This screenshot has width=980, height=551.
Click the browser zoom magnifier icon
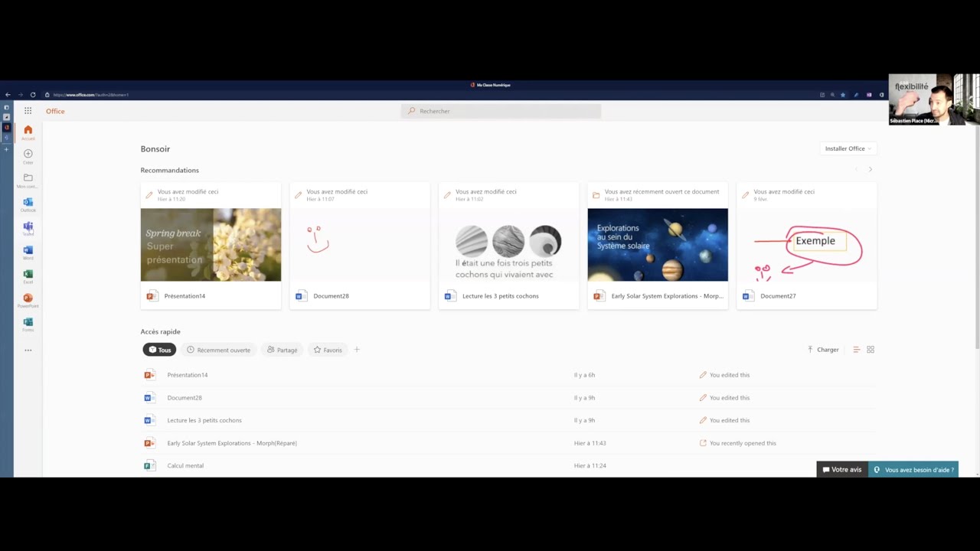[x=832, y=95]
